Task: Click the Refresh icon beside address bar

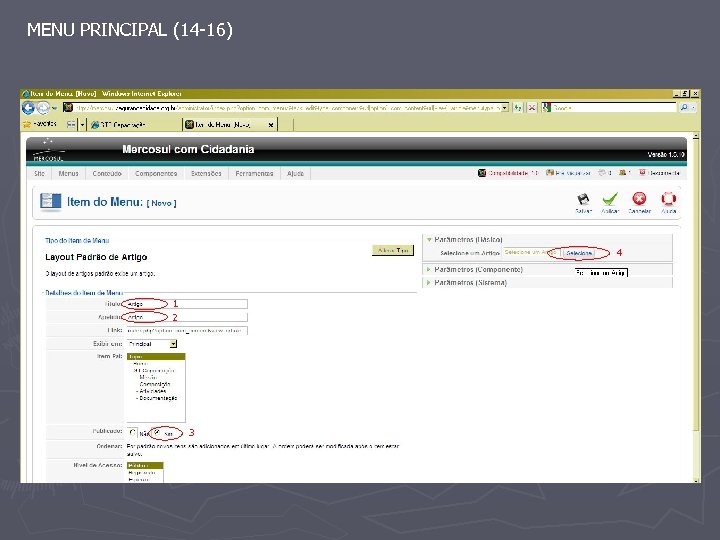Action: tap(518, 108)
